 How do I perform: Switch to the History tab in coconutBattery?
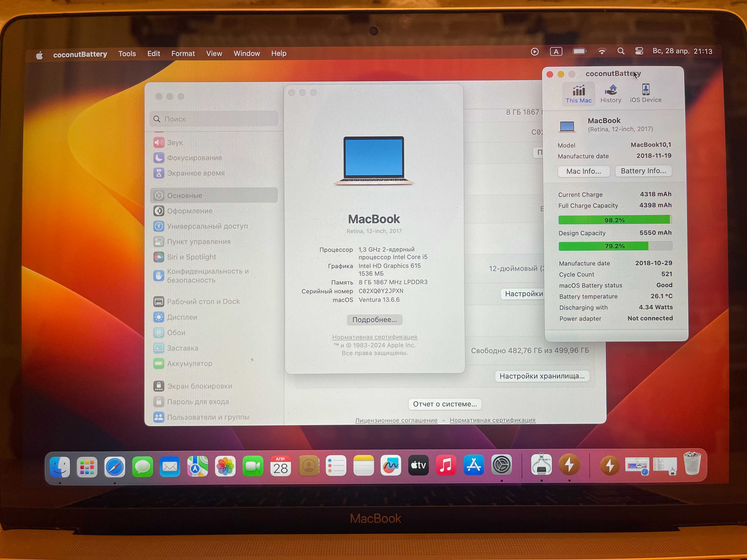[611, 94]
